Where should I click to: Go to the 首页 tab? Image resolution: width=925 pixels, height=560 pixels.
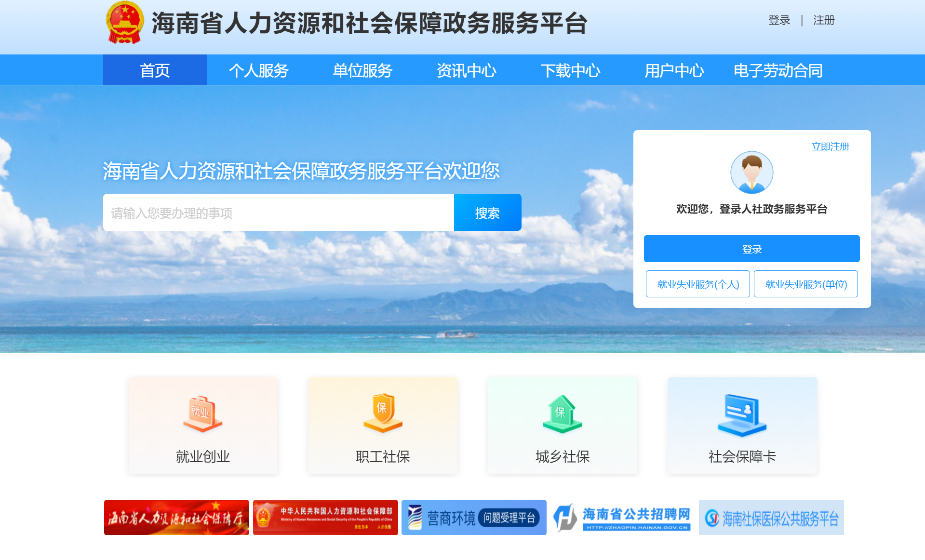155,70
